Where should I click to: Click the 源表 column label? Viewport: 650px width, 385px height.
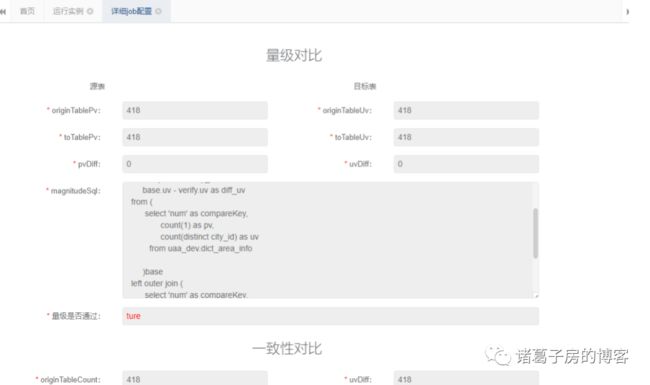click(97, 86)
